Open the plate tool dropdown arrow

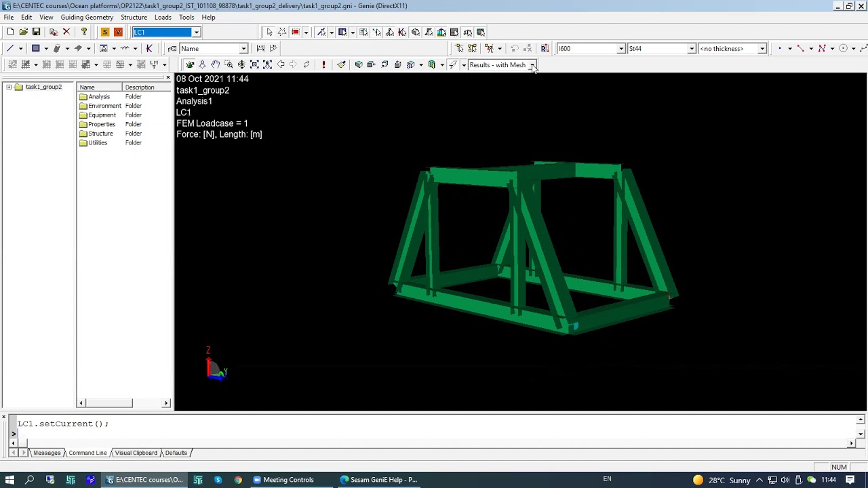click(46, 48)
